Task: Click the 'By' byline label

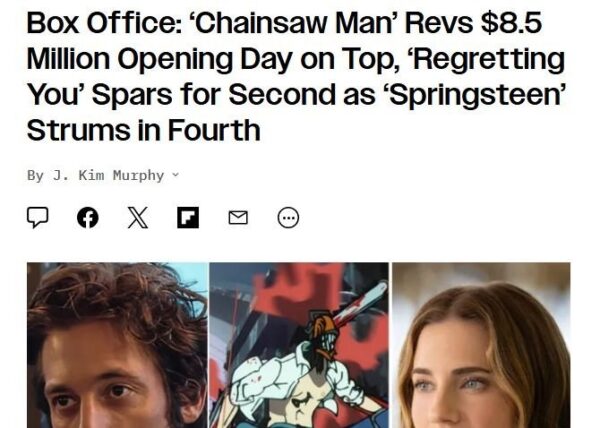Action: (35, 176)
